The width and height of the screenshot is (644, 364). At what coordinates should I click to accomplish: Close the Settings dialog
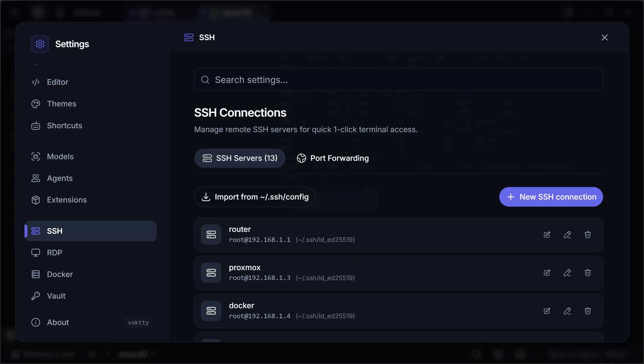point(604,38)
